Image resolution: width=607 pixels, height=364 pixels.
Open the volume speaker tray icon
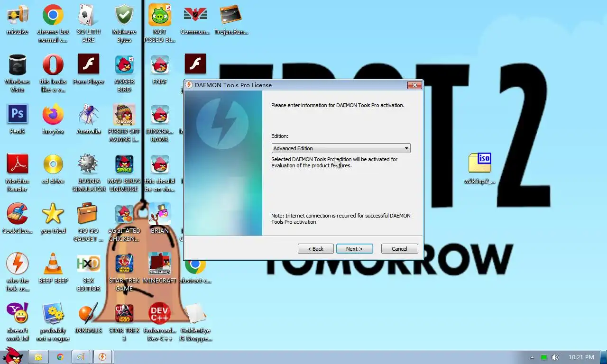coord(555,357)
